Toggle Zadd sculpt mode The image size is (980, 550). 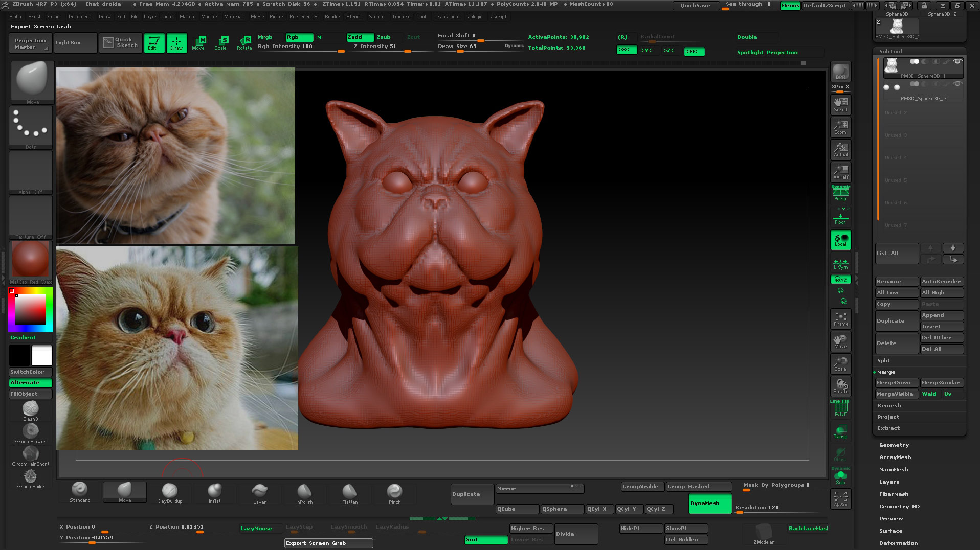point(360,37)
